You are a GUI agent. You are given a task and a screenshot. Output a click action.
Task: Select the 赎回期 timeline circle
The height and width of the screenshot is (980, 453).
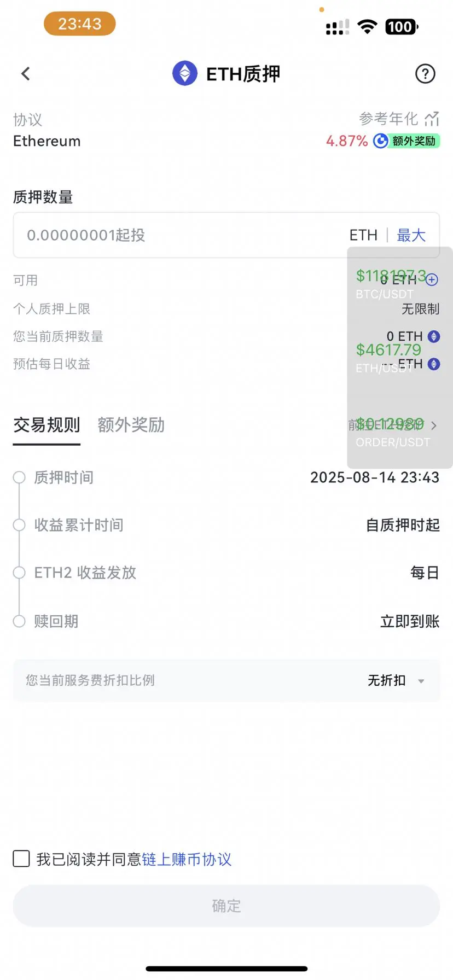click(19, 621)
